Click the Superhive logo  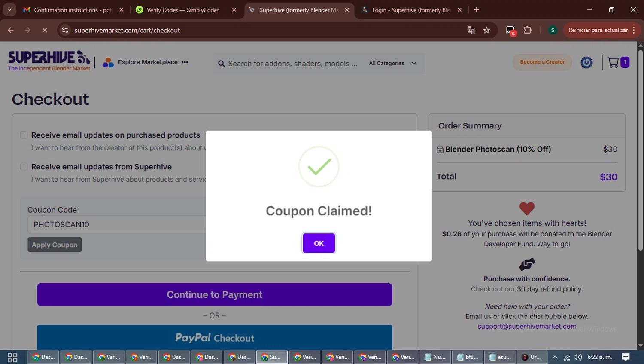pyautogui.click(x=49, y=61)
